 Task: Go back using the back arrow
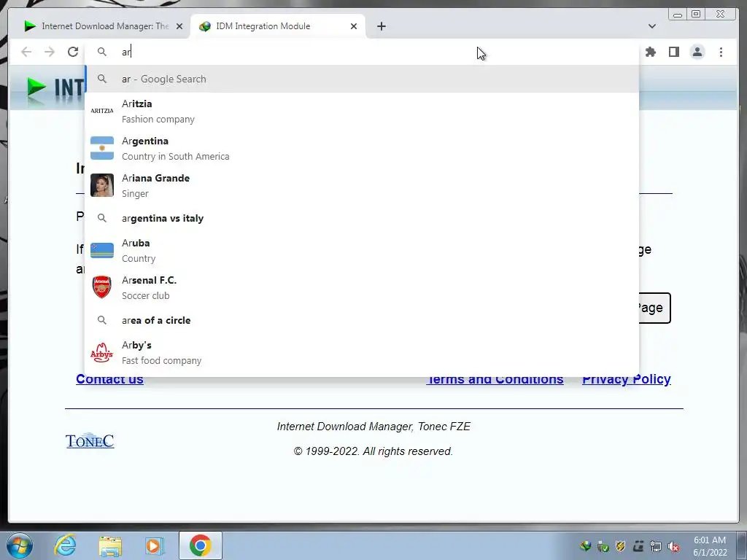tap(26, 52)
